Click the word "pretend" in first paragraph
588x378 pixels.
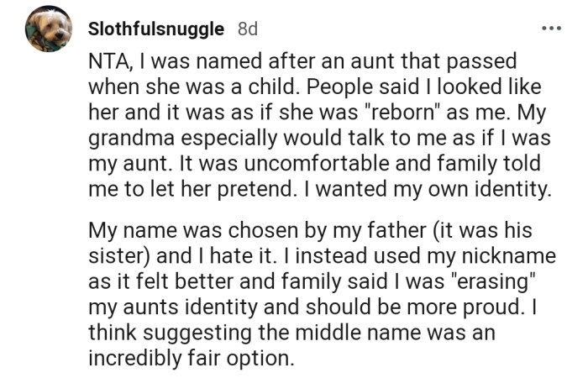click(256, 189)
